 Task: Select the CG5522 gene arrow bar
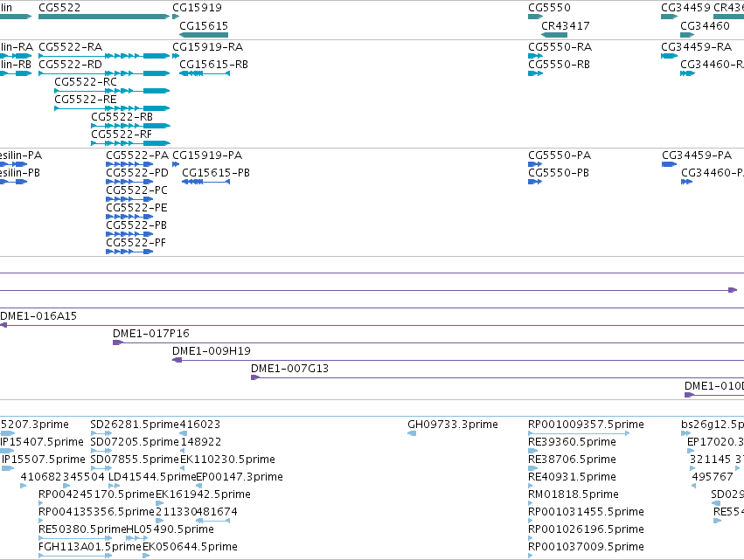click(104, 17)
